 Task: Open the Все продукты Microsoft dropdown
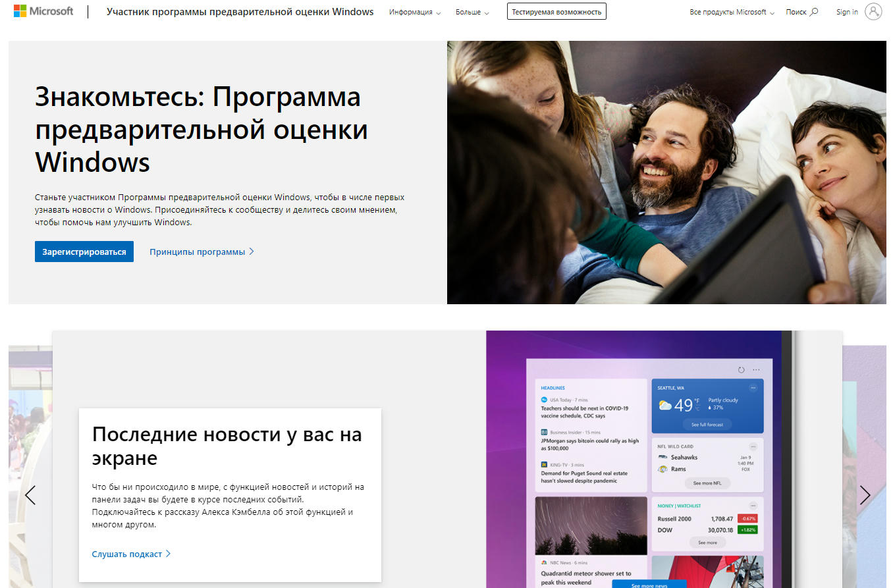coord(732,12)
